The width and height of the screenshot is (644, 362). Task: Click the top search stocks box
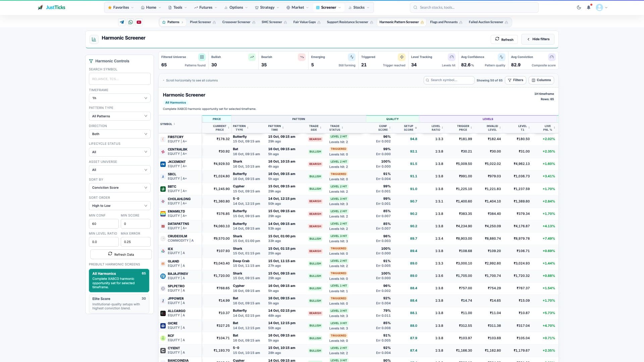point(474,7)
